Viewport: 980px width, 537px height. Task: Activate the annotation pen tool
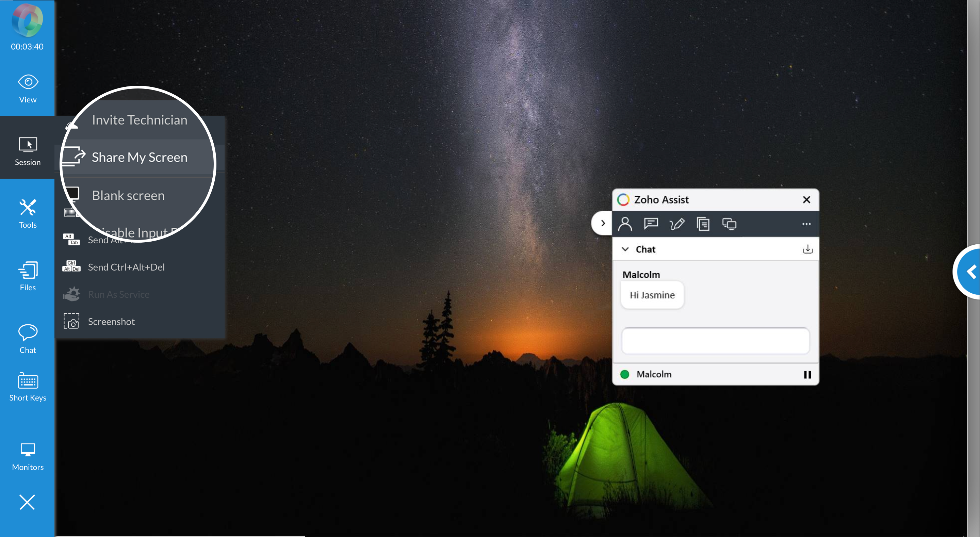click(677, 224)
